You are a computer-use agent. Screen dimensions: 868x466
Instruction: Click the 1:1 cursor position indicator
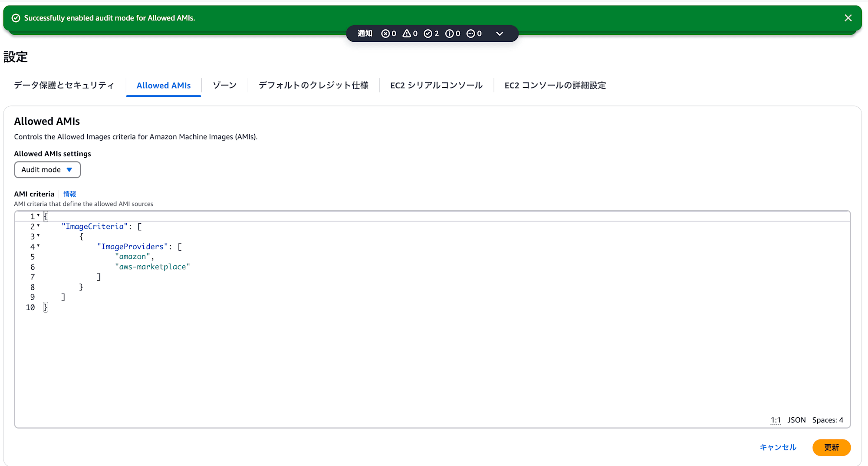click(776, 420)
